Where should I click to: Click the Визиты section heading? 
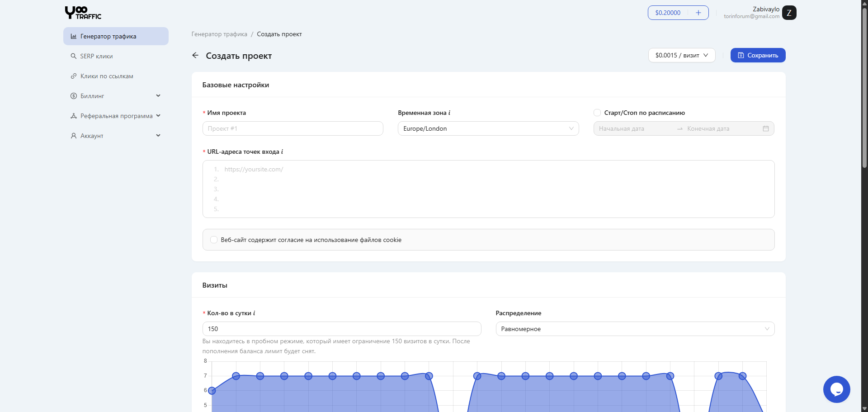click(x=215, y=285)
